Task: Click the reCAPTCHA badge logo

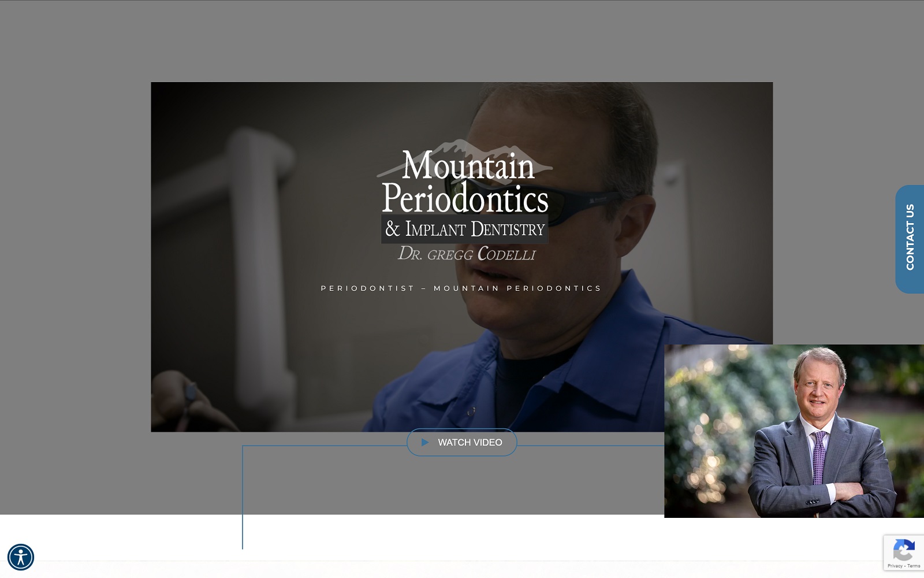Action: pyautogui.click(x=903, y=549)
